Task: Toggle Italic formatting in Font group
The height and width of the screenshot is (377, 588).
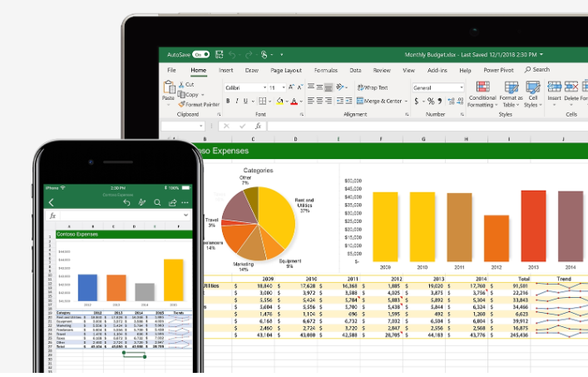Action: [x=237, y=101]
